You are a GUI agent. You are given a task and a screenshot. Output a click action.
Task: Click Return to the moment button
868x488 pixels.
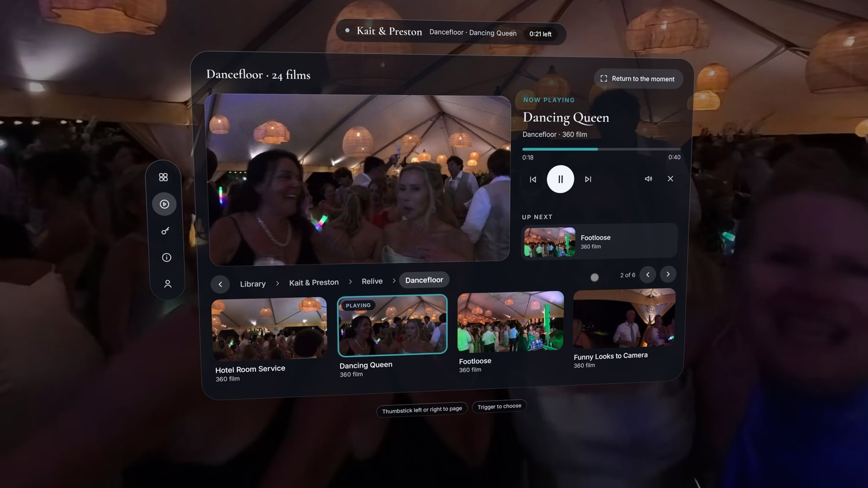(638, 79)
